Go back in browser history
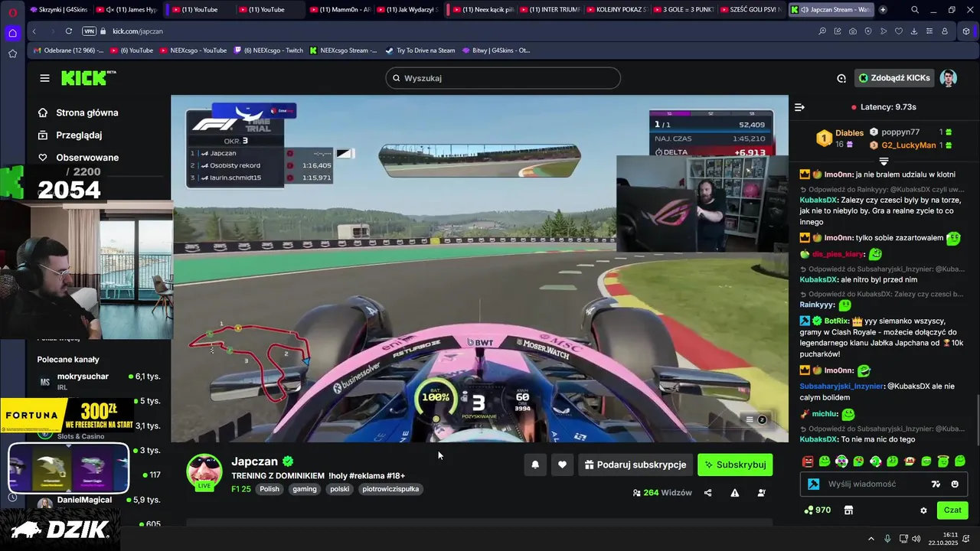The width and height of the screenshot is (980, 551). coord(34,31)
